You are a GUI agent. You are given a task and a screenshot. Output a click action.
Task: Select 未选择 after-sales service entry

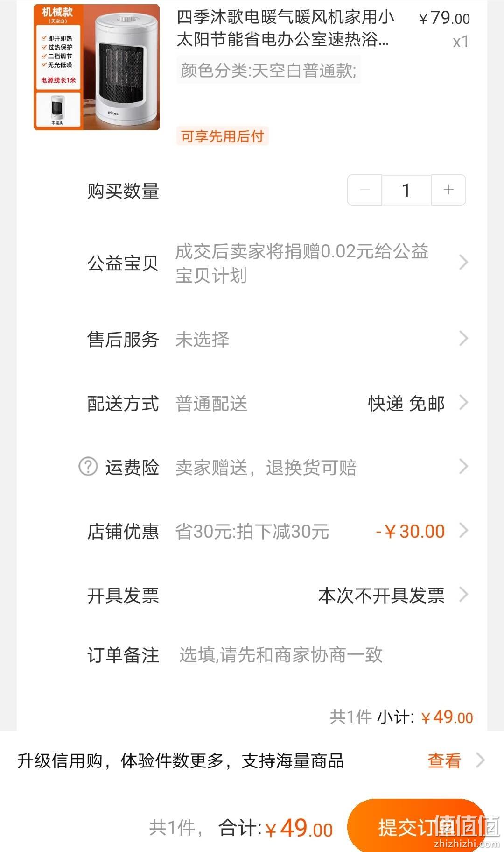point(202,340)
